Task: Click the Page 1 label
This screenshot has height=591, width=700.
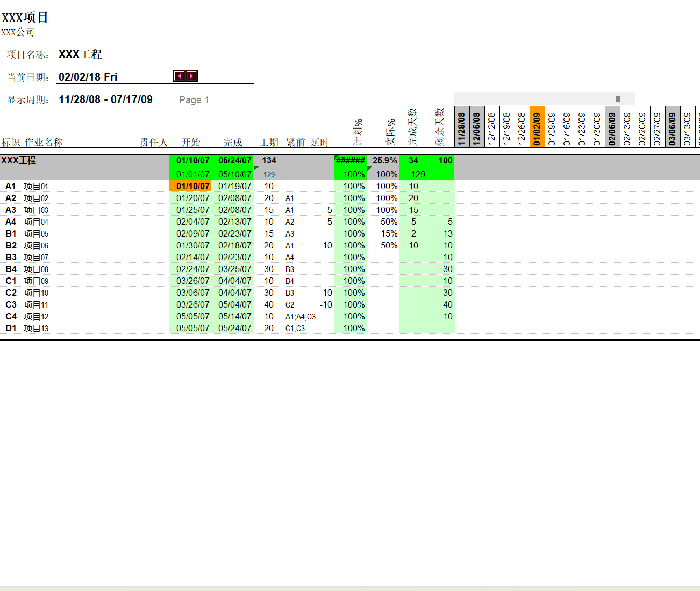Action: point(194,100)
